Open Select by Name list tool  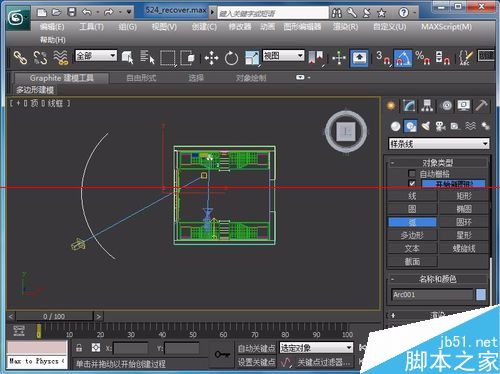click(147, 57)
